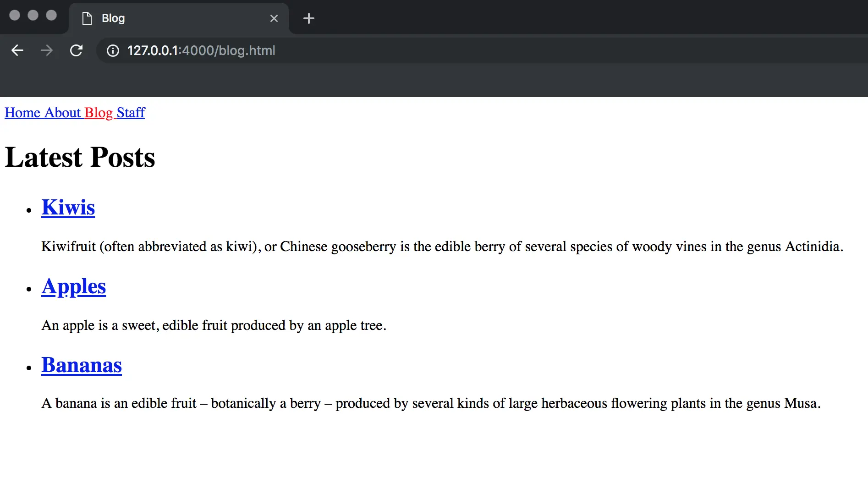Select the Latest Posts heading text
This screenshot has height=494, width=868.
coord(80,157)
